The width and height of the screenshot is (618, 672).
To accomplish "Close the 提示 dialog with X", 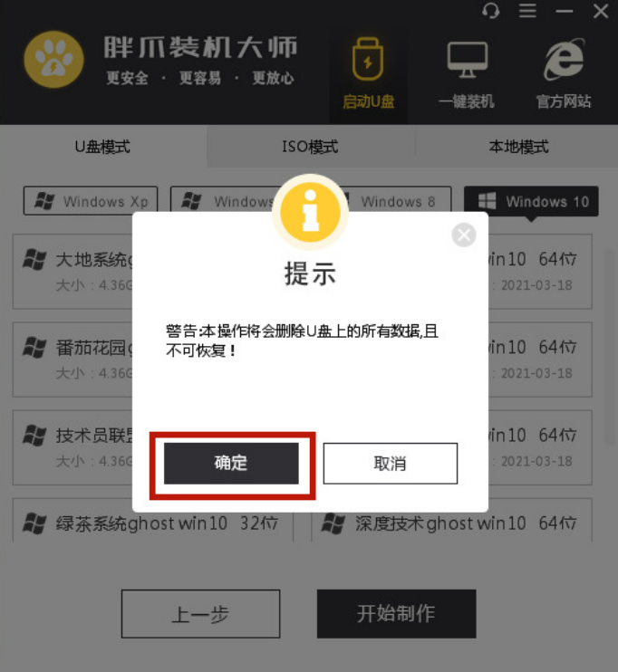I will [x=464, y=235].
